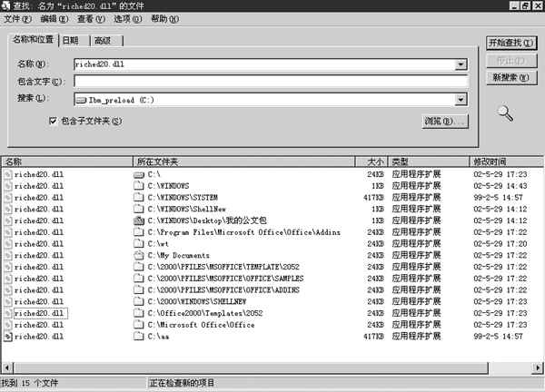Click the dll file icon in the C:\Office2000\Templates\2052 row
Viewport: 545px width, 392px height.
(7, 313)
